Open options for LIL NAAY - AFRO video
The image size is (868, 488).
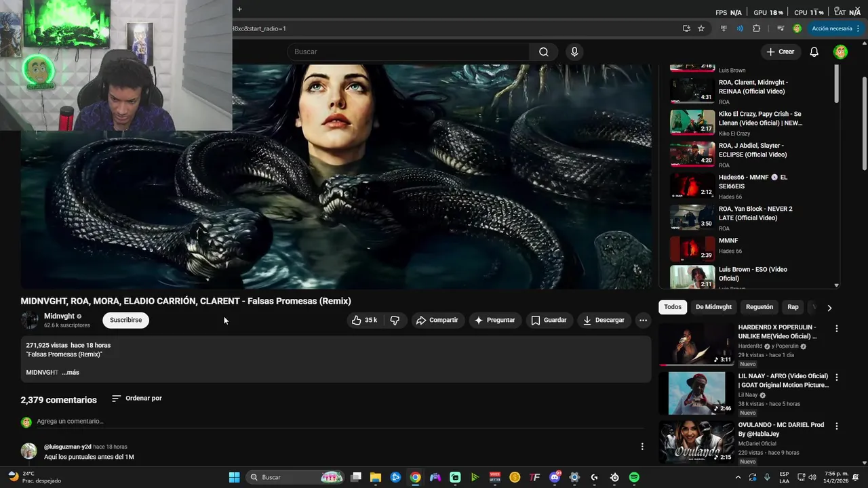point(836,378)
